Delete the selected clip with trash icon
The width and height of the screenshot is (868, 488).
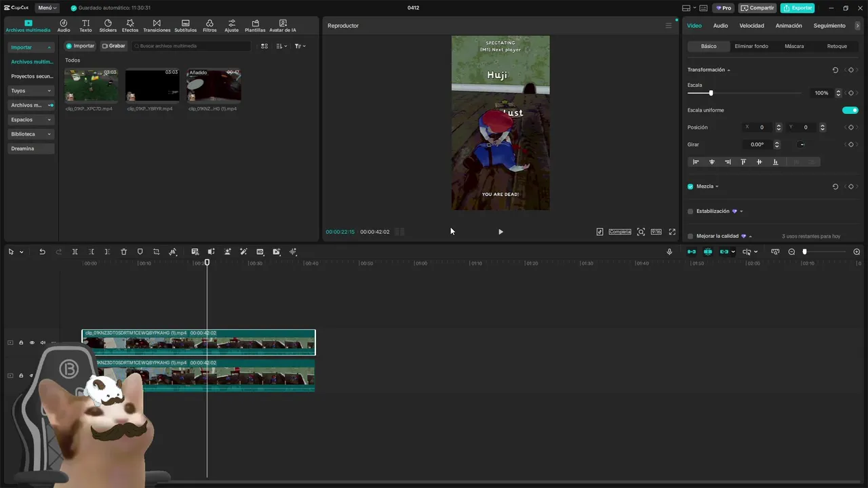[123, 251]
